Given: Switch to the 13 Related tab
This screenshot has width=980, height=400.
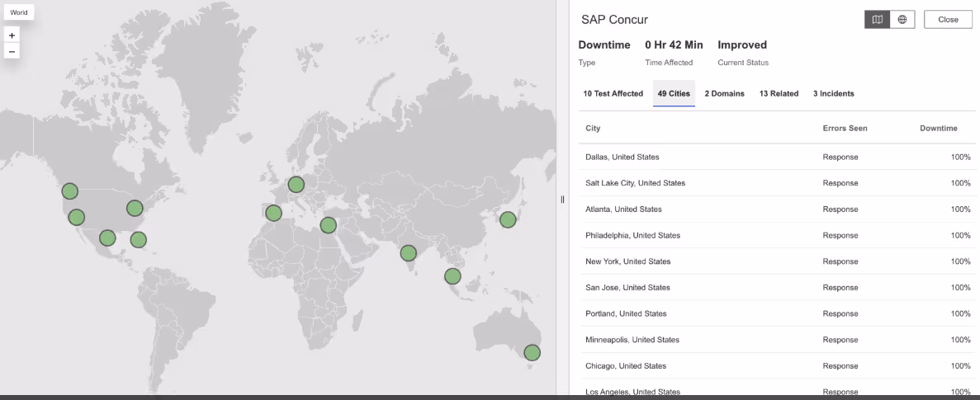Looking at the screenshot, I should [x=779, y=93].
